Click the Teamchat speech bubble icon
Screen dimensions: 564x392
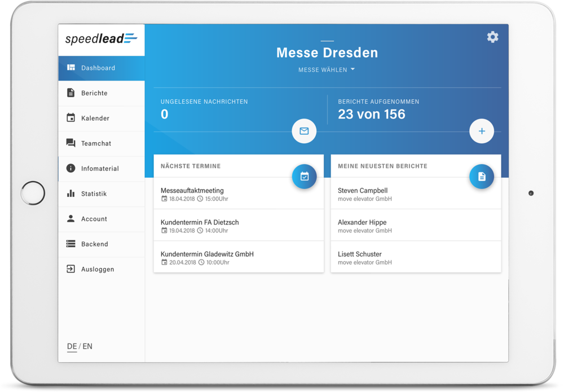71,143
